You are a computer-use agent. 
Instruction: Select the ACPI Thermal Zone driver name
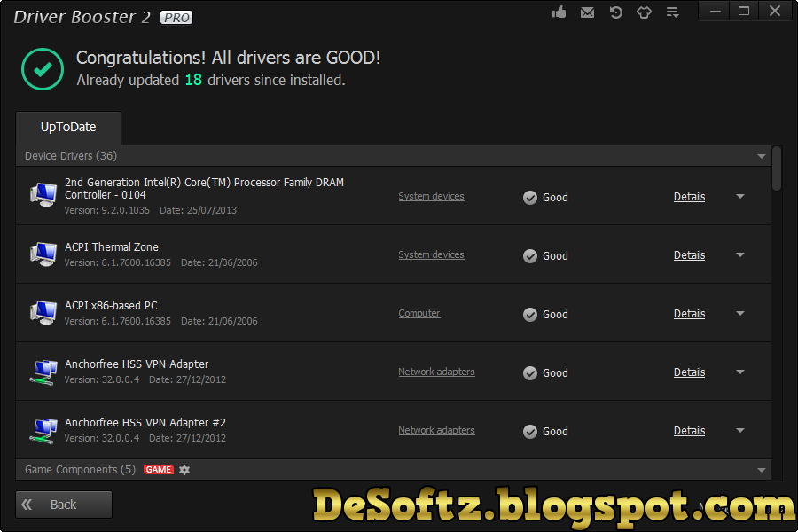coord(112,247)
